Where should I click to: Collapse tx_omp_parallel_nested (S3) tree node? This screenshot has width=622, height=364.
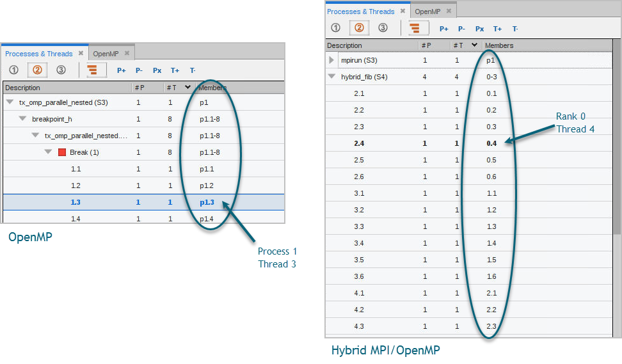(x=10, y=102)
